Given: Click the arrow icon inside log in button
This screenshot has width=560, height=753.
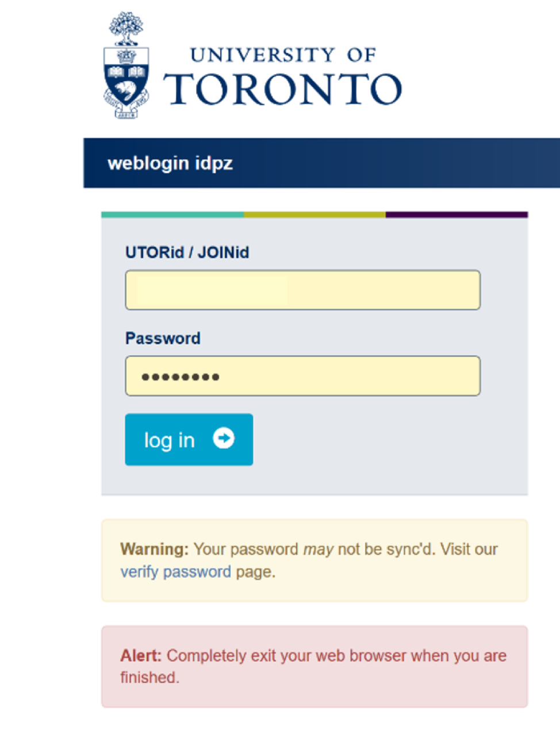Looking at the screenshot, I should coord(224,439).
